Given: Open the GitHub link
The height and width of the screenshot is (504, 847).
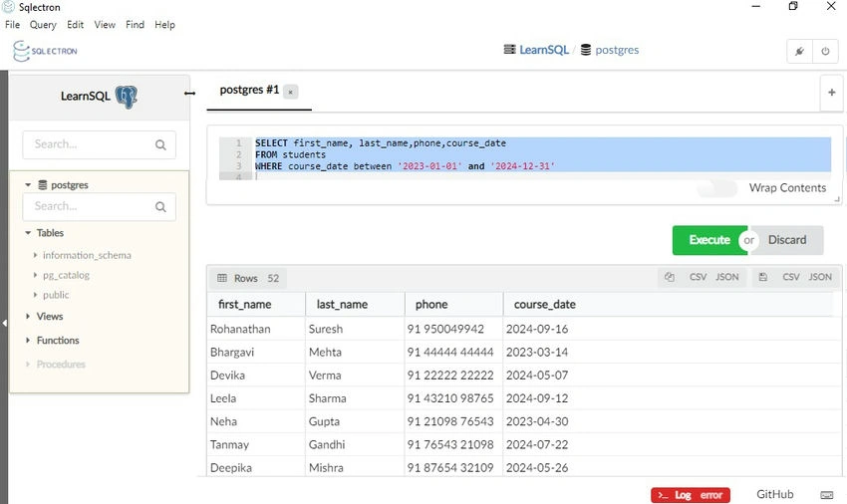Looking at the screenshot, I should (x=775, y=494).
